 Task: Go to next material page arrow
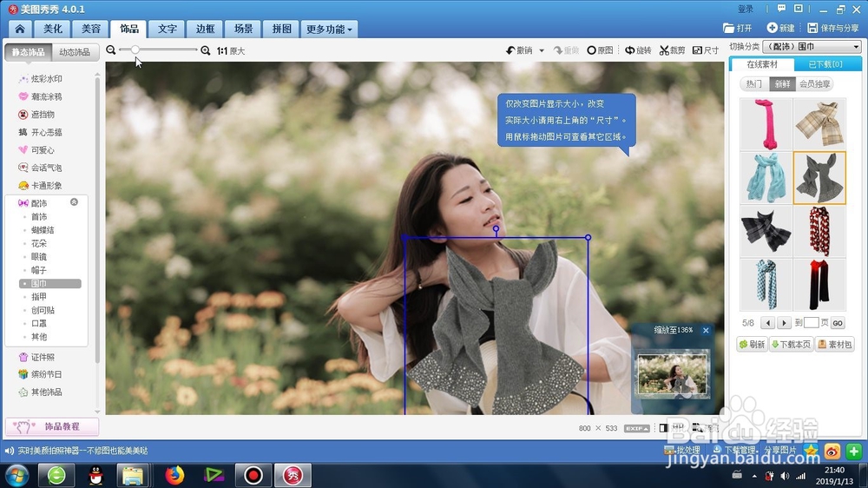pos(784,323)
